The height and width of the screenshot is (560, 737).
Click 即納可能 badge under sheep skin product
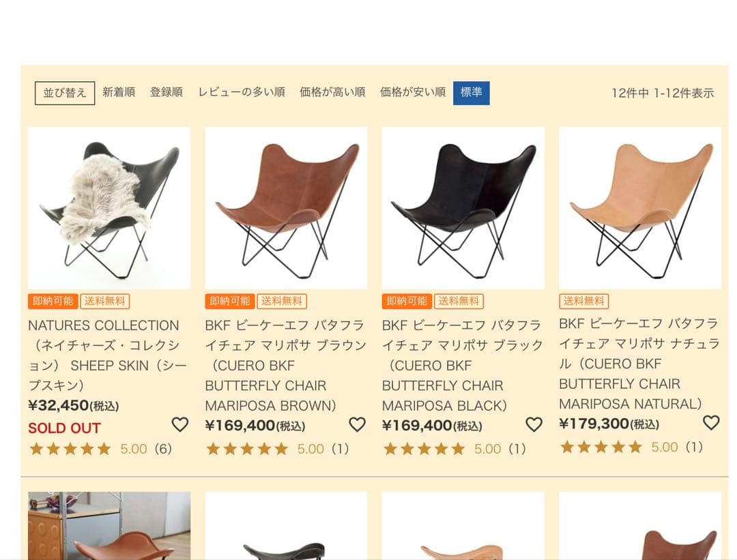(x=53, y=301)
